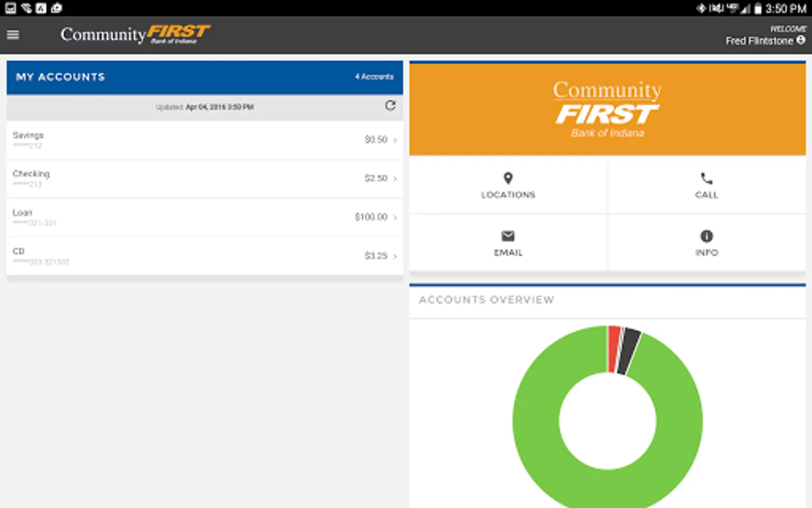Viewport: 812px width, 508px height.
Task: Open the Savings account row
Action: click(x=205, y=140)
